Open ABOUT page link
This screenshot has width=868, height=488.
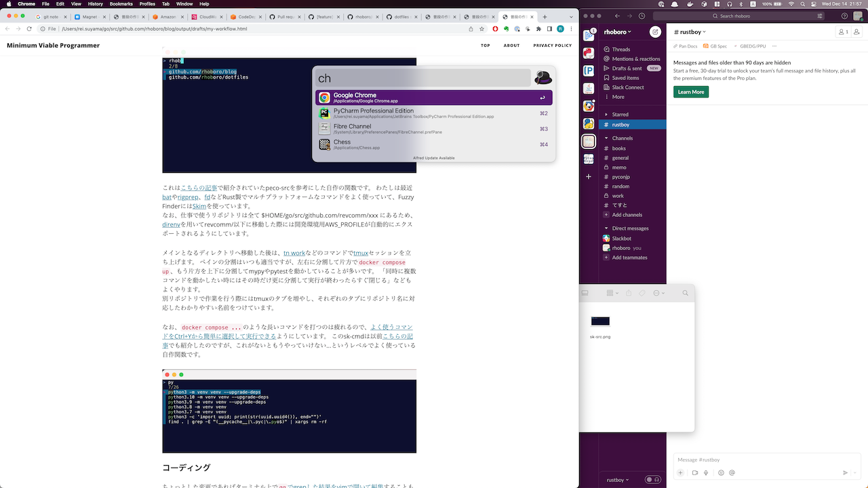pos(511,45)
